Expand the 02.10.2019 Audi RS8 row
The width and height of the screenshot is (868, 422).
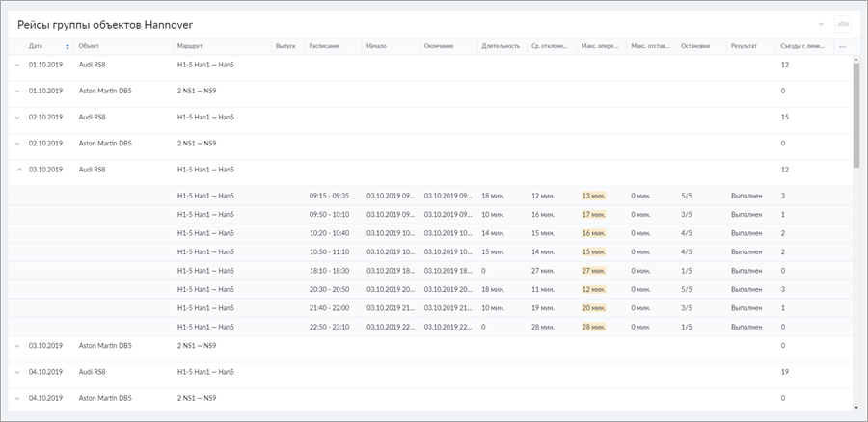pyautogui.click(x=16, y=117)
